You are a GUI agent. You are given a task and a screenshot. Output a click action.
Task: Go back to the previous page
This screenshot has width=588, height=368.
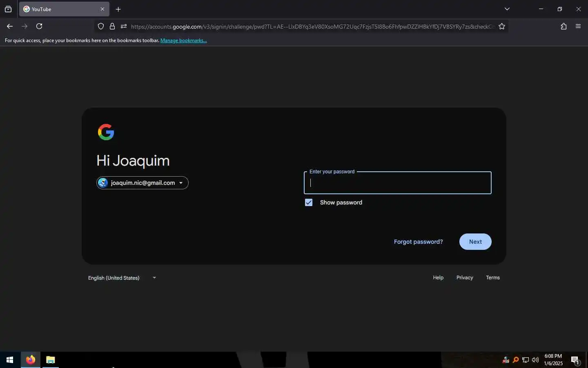click(10, 26)
